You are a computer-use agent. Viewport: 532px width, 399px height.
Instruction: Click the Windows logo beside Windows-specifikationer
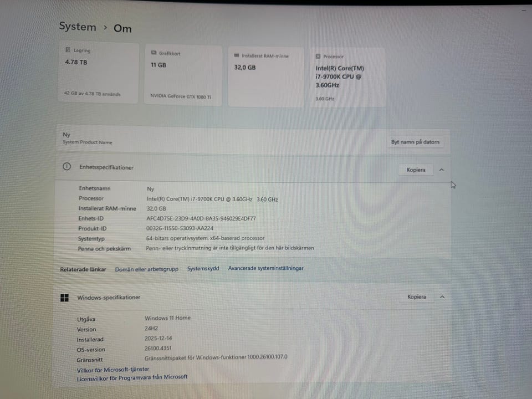pyautogui.click(x=64, y=298)
